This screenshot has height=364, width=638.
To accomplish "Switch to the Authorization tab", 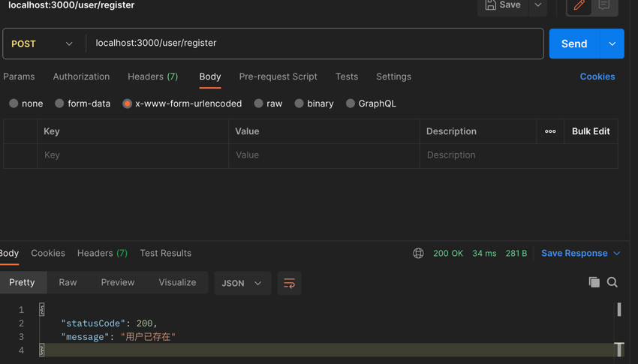I will coord(81,77).
